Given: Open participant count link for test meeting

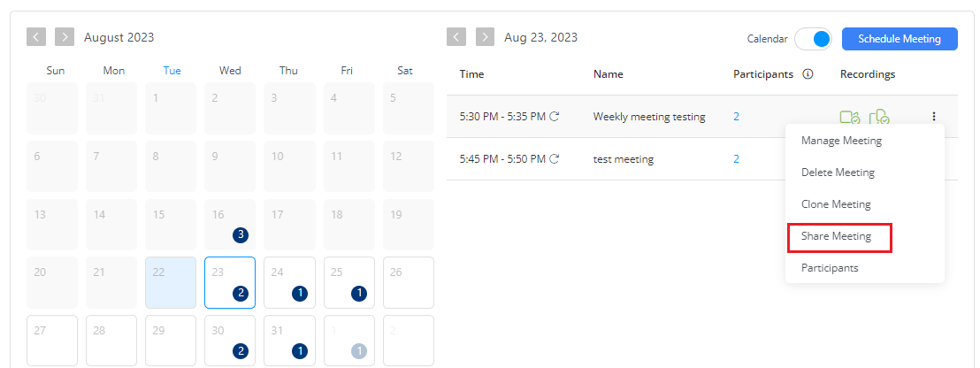Looking at the screenshot, I should click(x=737, y=159).
